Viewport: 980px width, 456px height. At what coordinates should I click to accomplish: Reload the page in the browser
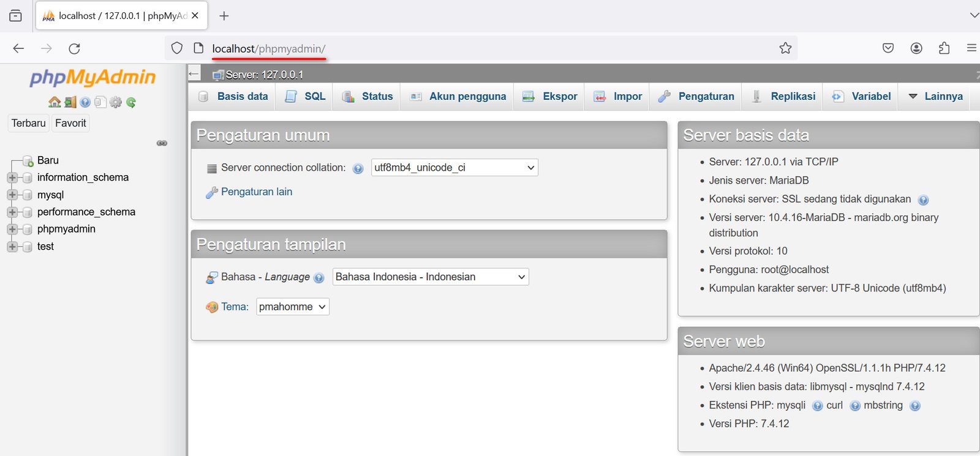pos(75,48)
